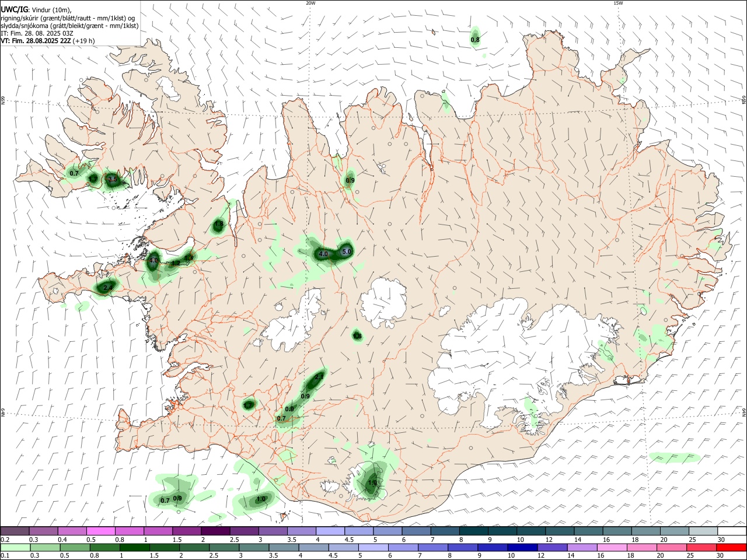Viewport: 747px width, 560px height.
Task: Click the 15W longitude label at the top
Action: [x=619, y=3]
